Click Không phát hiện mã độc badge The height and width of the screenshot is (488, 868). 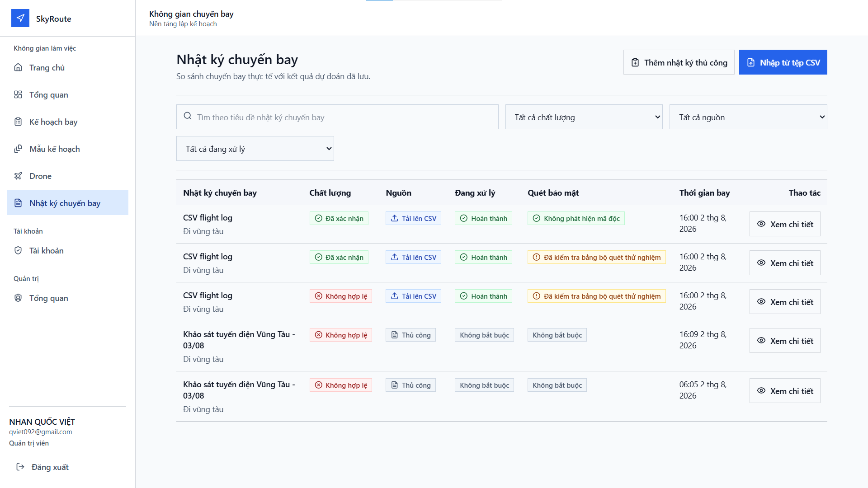pos(576,218)
